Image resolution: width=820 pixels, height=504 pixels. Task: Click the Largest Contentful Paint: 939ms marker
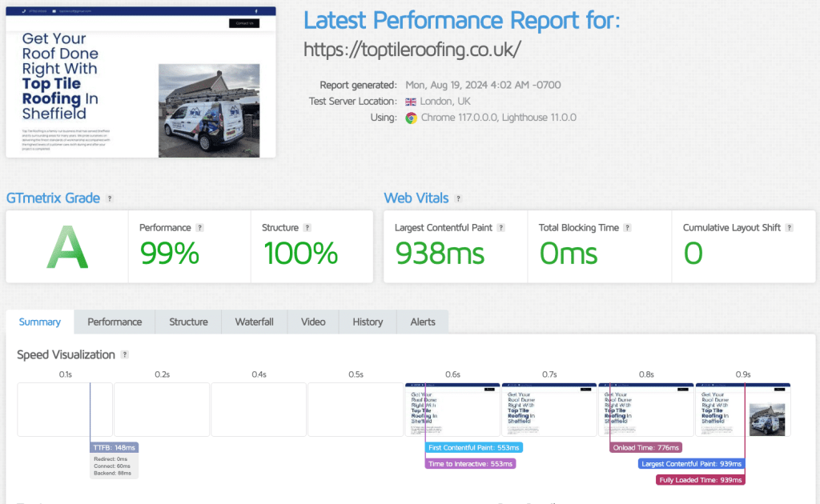pos(691,464)
